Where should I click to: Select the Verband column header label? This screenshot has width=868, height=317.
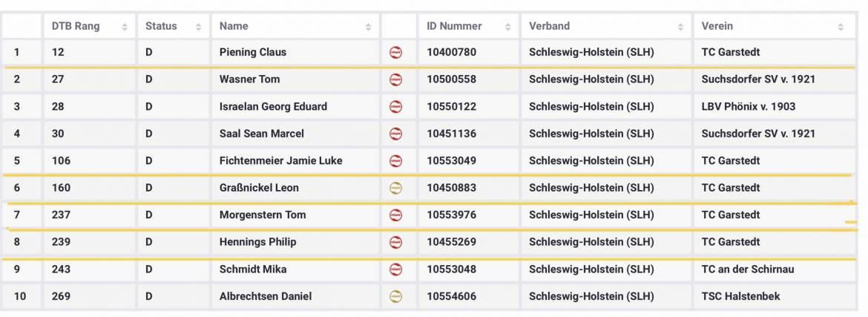point(550,26)
